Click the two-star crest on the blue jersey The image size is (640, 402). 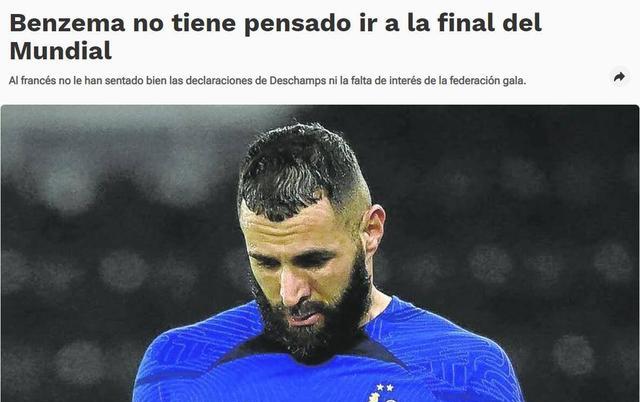point(383,393)
